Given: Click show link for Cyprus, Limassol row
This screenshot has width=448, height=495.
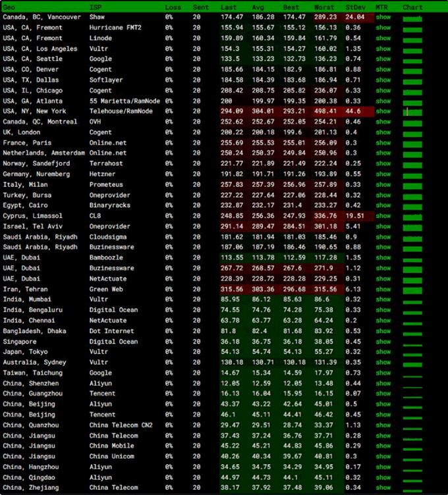Looking at the screenshot, I should (383, 216).
